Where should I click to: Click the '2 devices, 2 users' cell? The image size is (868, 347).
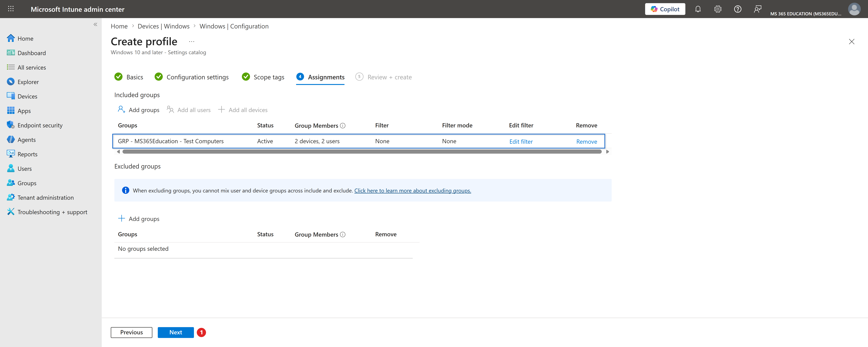pyautogui.click(x=317, y=141)
